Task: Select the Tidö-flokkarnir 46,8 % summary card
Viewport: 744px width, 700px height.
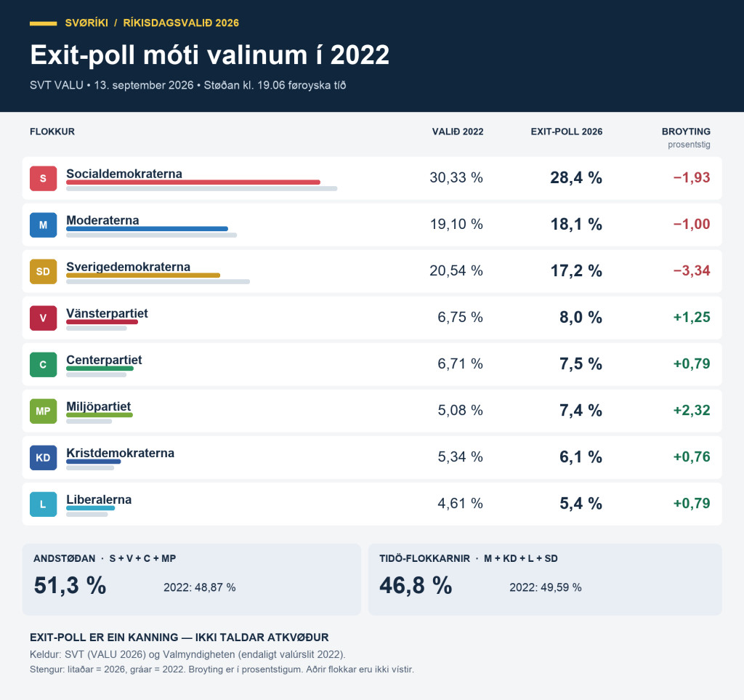Action: (545, 579)
